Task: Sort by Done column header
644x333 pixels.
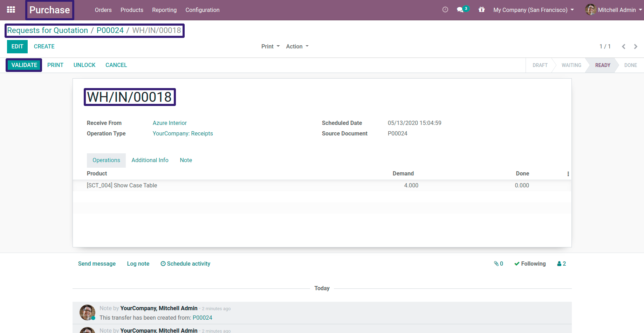Action: (x=522, y=173)
